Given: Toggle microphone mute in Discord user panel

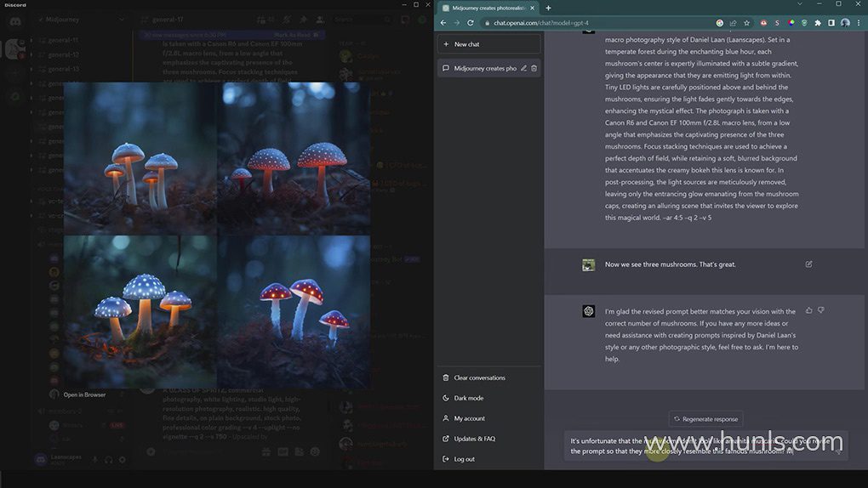Looking at the screenshot, I should point(95,460).
